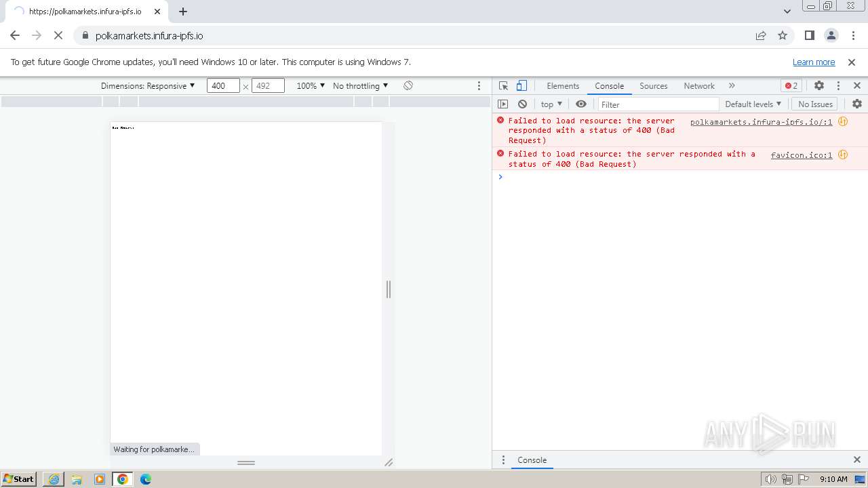Switch to Console tab
Viewport: 868px width, 488px height.
click(609, 85)
